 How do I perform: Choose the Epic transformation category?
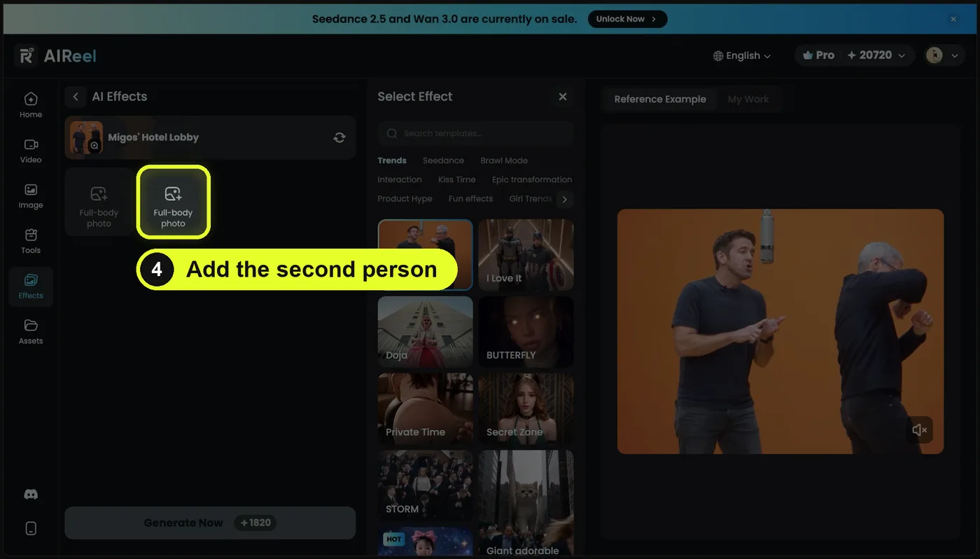coord(532,179)
